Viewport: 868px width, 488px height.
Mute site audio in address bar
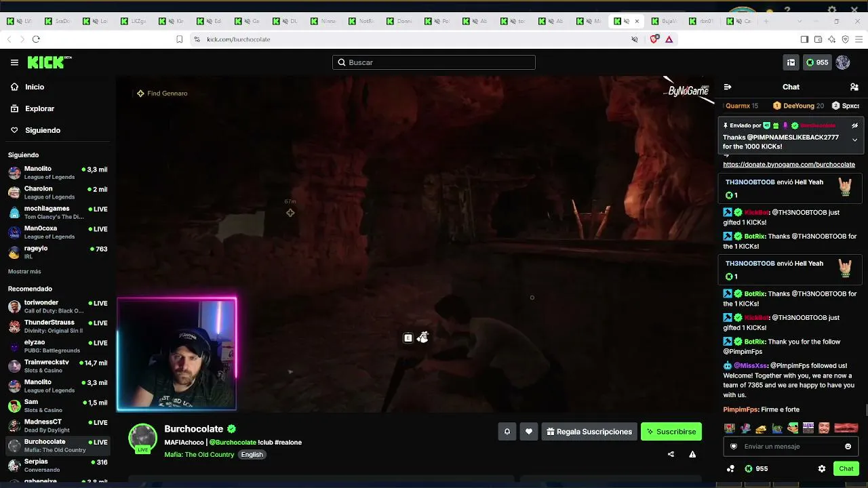point(635,39)
